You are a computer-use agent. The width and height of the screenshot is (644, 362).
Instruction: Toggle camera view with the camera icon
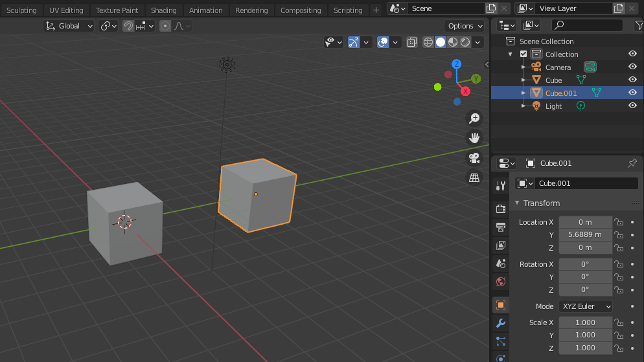point(474,158)
